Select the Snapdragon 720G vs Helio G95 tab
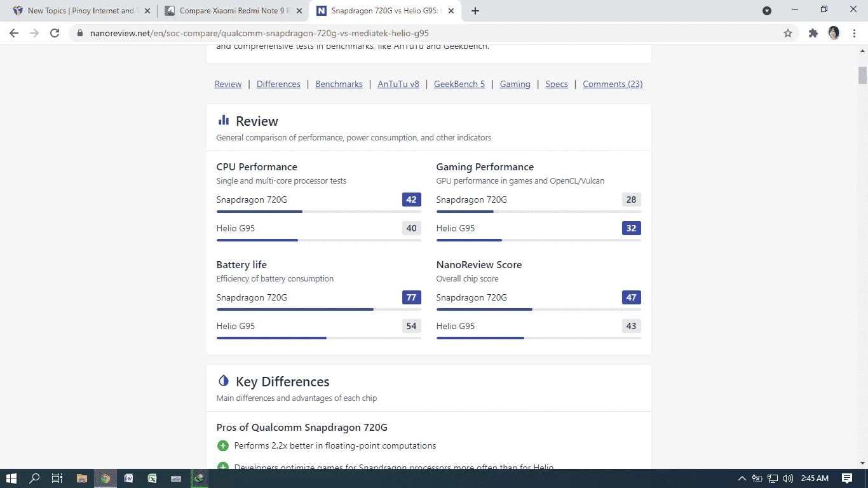Screen dimensions: 868x488 pyautogui.click(x=386, y=11)
